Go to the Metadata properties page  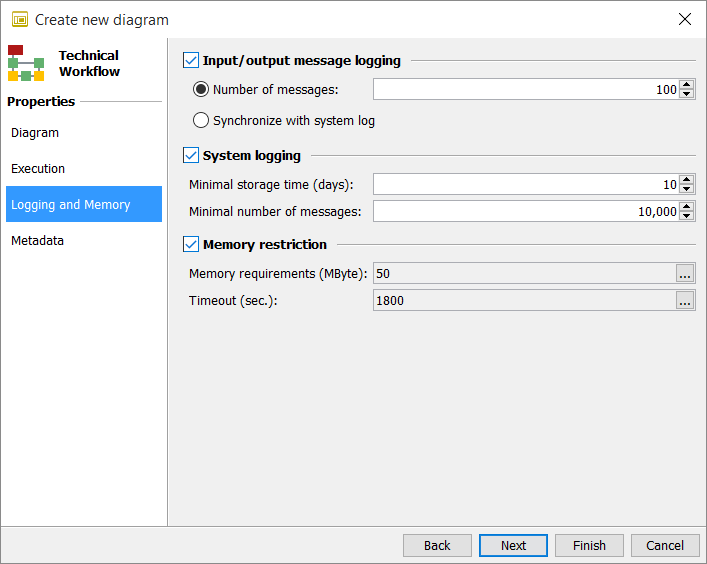point(37,241)
